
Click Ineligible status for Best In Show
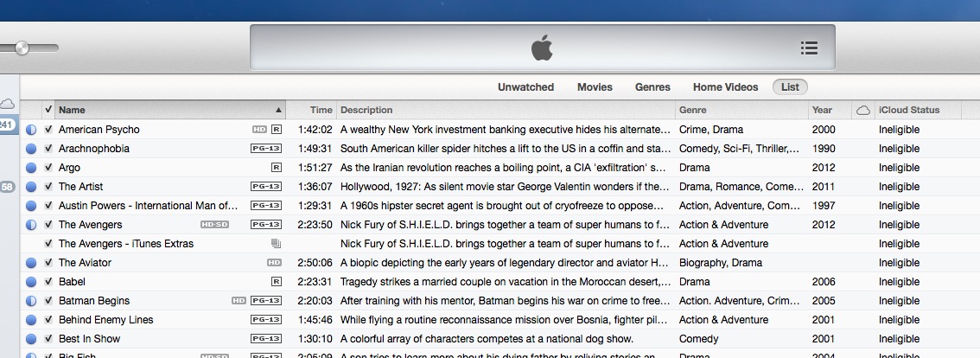(x=899, y=339)
